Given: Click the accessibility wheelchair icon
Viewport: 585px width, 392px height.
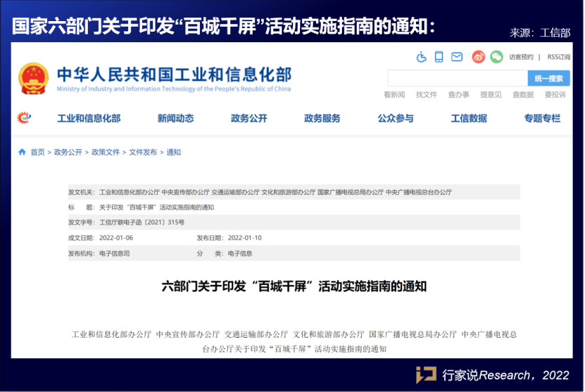Looking at the screenshot, I should [x=422, y=57].
